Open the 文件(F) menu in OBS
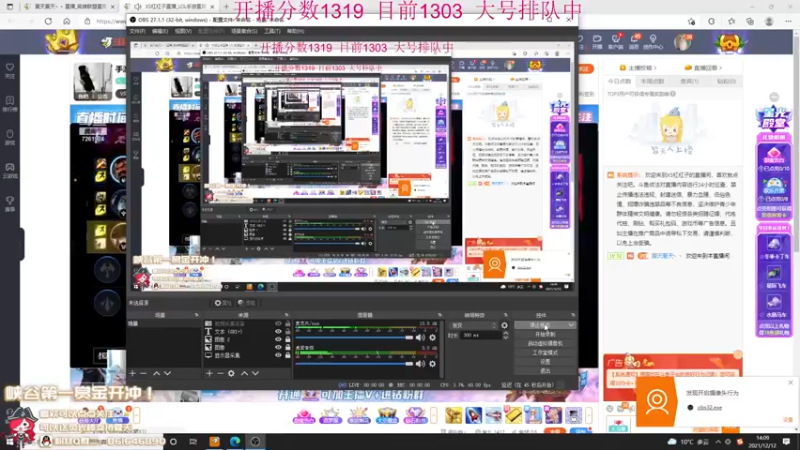 137,31
